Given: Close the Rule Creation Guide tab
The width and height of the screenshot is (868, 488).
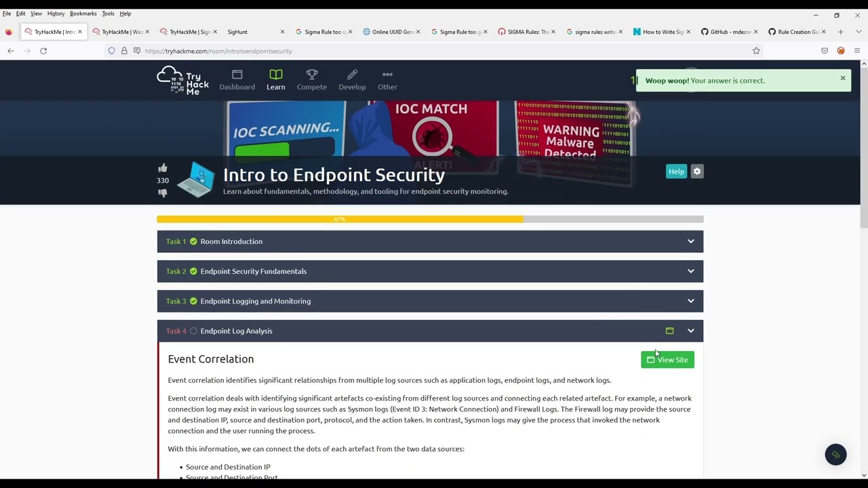Looking at the screenshot, I should pos(823,32).
